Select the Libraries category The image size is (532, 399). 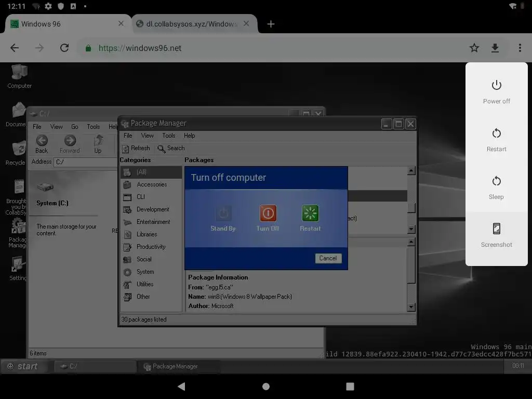151,234
